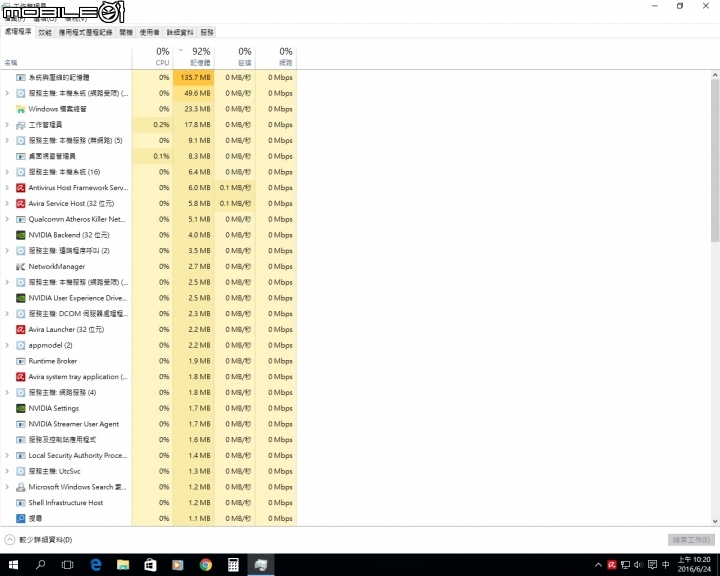720x576 pixels.
Task: Expand the 服務主機: 本機系統 (16) group
Action: tap(7, 172)
